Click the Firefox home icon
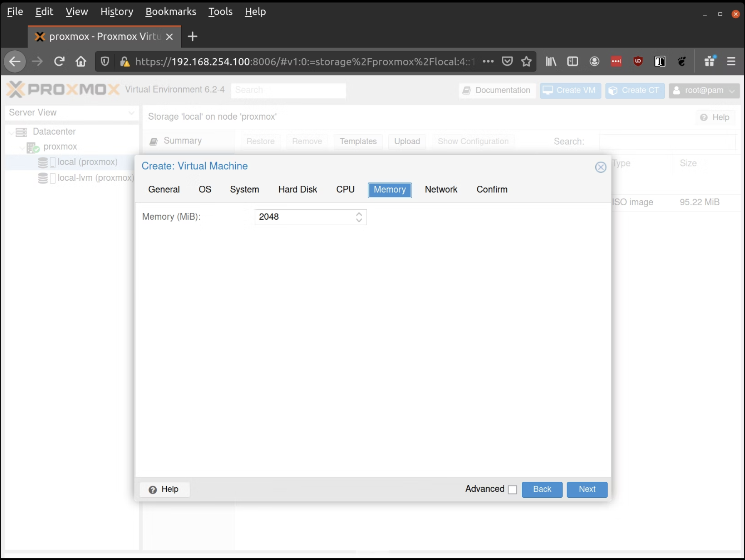The height and width of the screenshot is (560, 745). pyautogui.click(x=81, y=61)
